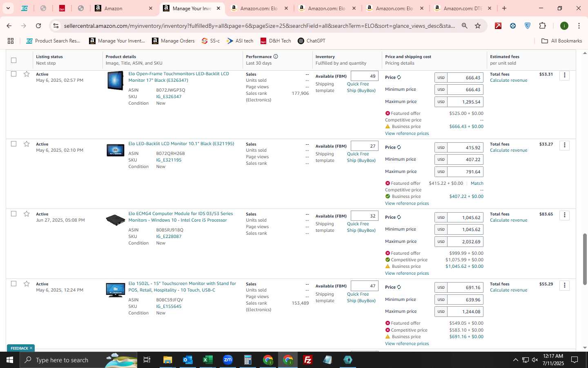Edit the price field showing 415.92

(x=465, y=148)
